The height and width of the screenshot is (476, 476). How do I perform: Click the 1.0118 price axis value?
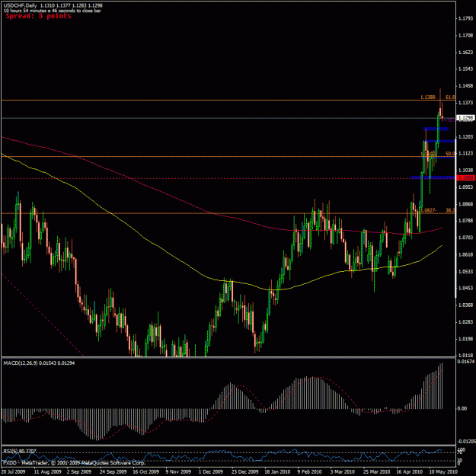coord(465,355)
